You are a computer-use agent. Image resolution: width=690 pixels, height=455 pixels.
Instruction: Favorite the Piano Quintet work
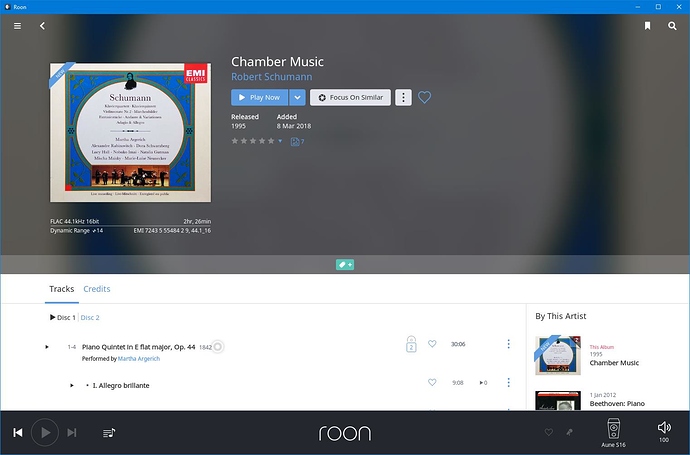click(432, 344)
